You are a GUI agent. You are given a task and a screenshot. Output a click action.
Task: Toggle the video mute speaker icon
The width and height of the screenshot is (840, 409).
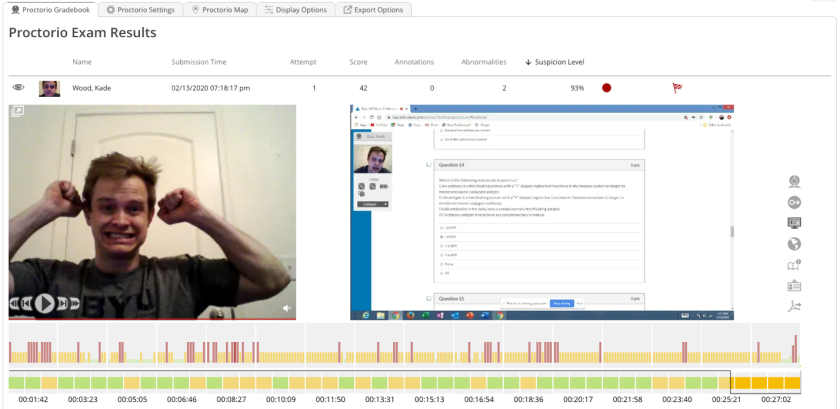tap(287, 308)
